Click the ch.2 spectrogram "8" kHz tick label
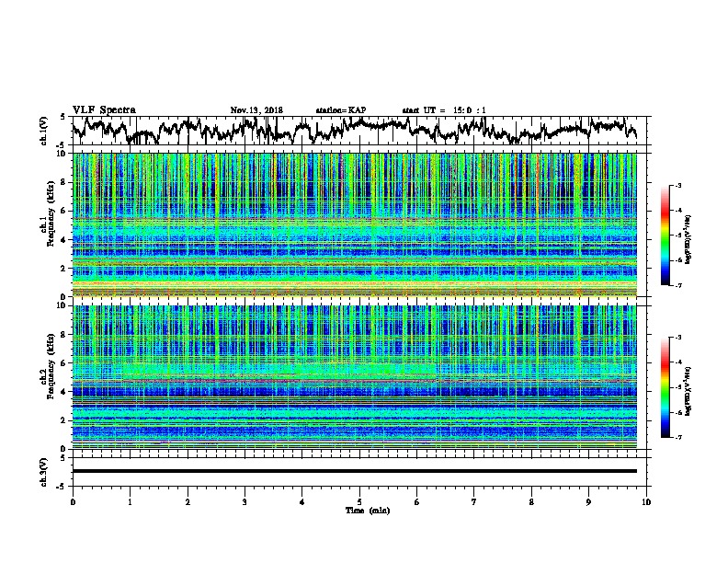The height and width of the screenshot is (563, 728). (64, 335)
